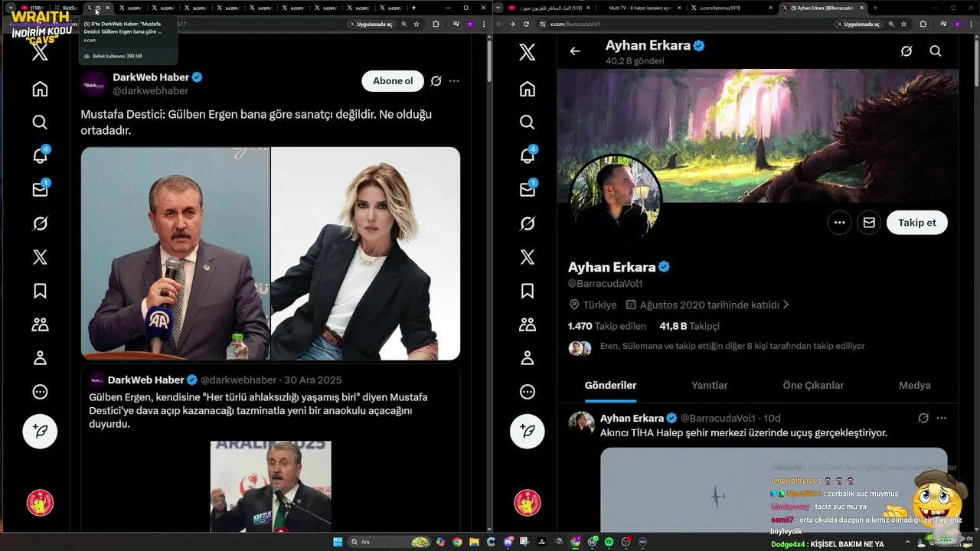
Task: Click Takip et to follow Ayhan Erkara
Action: 916,223
